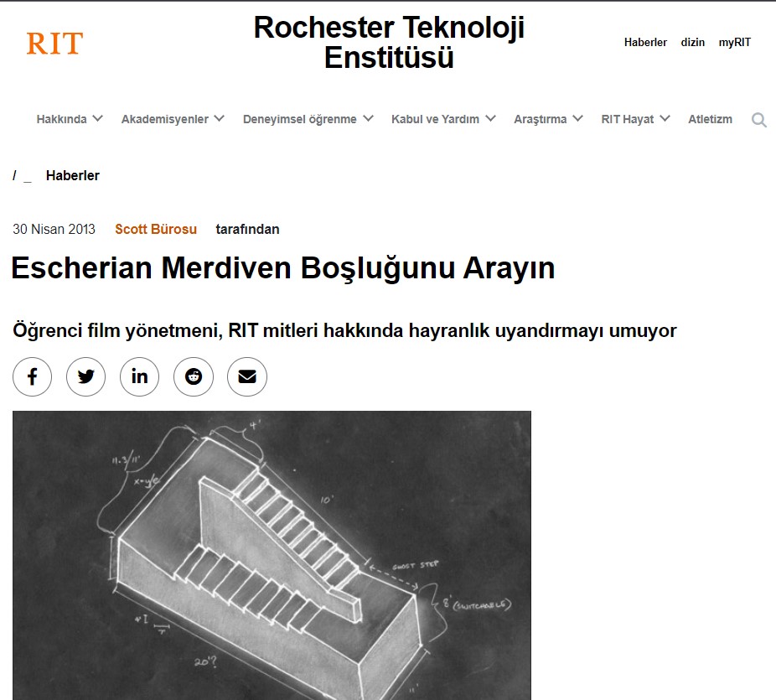
Task: Expand the Kabul ve Yardım menu
Action: coord(442,119)
